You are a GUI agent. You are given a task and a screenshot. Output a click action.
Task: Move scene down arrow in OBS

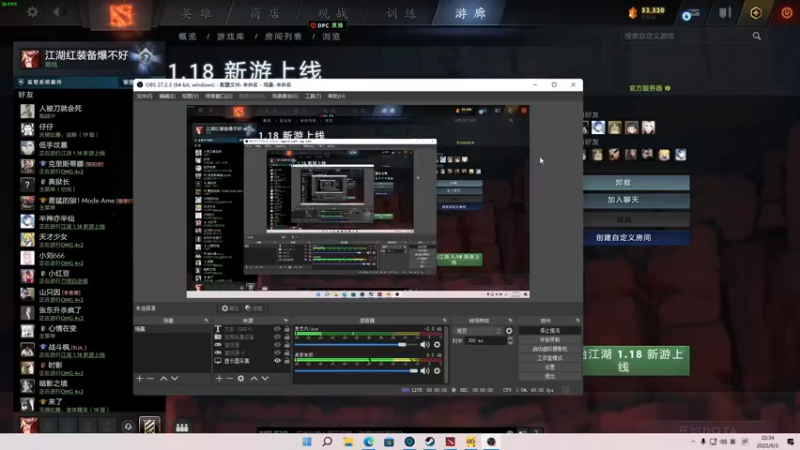click(174, 379)
